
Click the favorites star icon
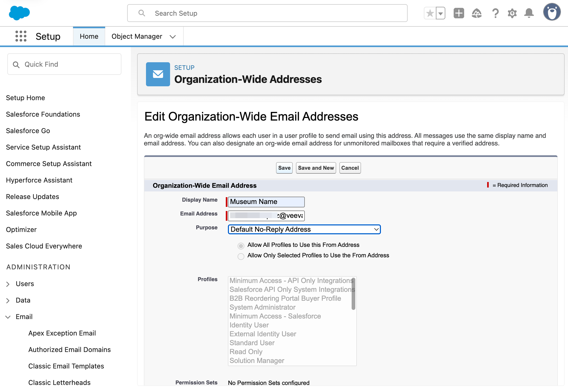click(430, 13)
